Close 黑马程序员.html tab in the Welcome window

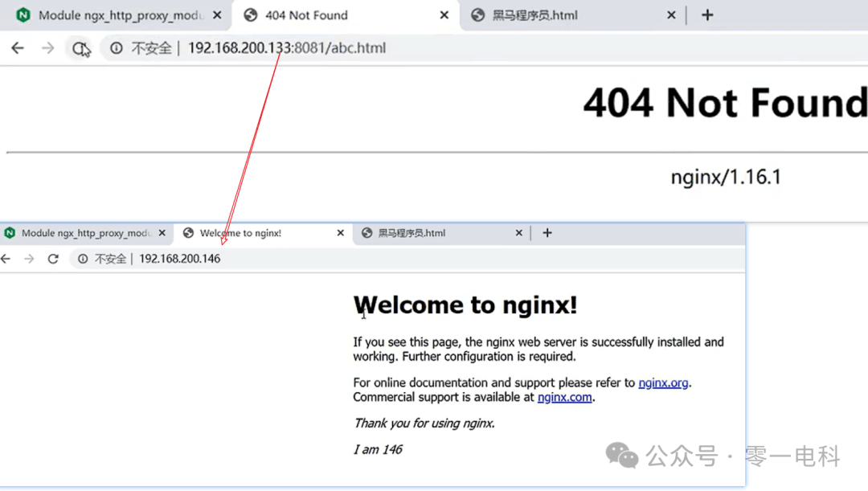point(518,233)
